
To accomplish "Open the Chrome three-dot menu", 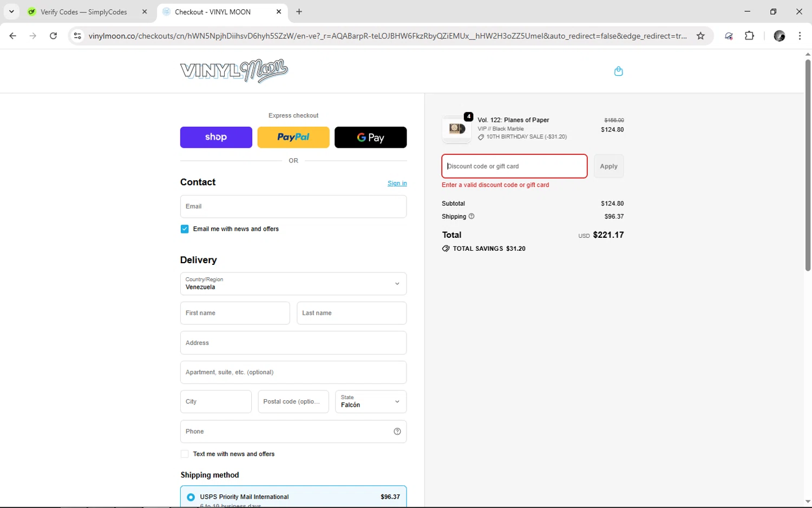I will point(800,36).
